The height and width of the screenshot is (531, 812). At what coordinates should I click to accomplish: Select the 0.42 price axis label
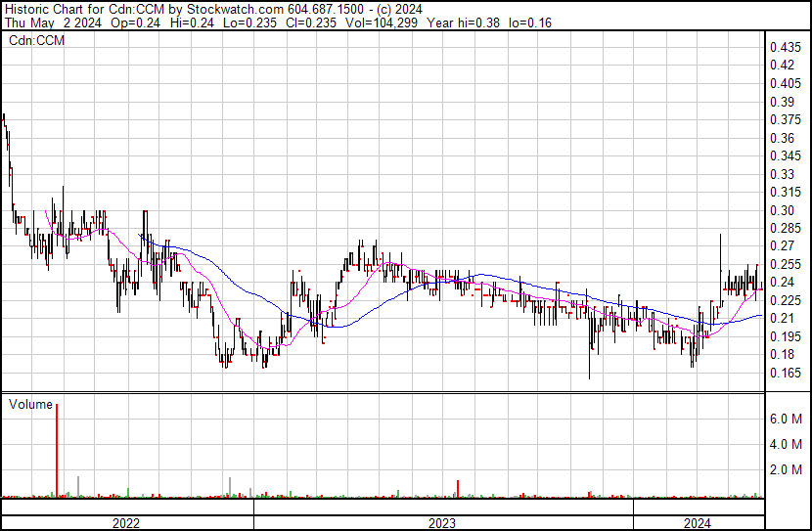(782, 66)
